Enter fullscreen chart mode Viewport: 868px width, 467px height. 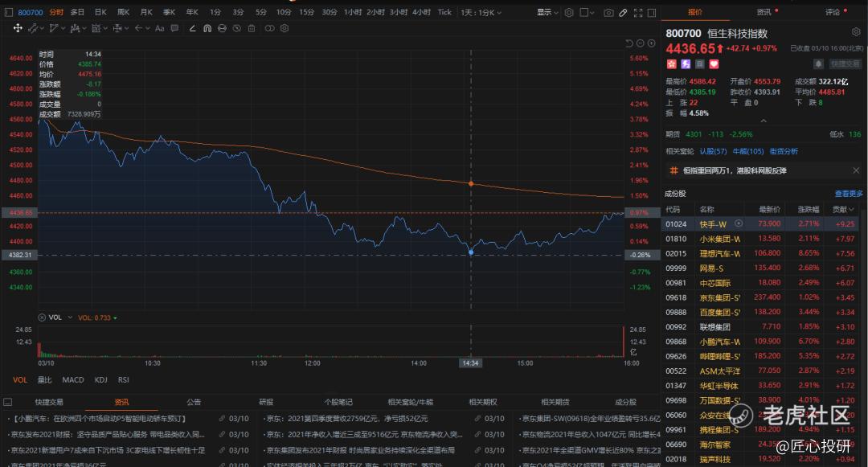637,12
